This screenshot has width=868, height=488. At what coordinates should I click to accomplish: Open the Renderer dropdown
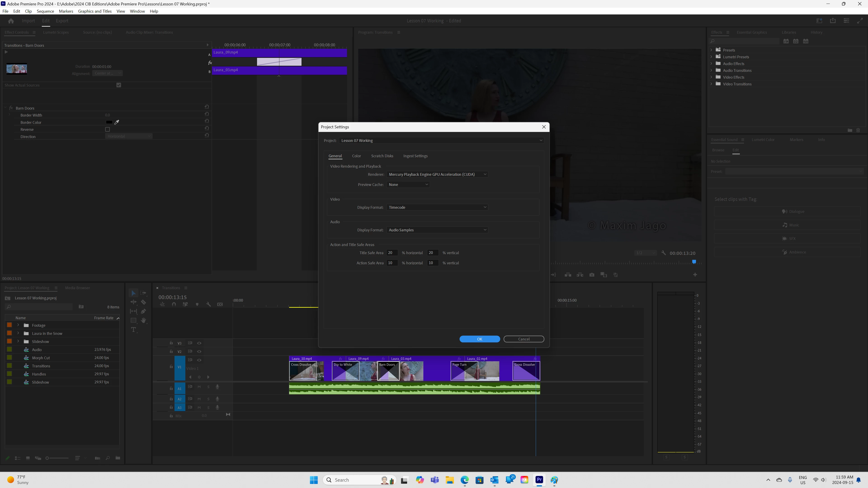pos(437,174)
